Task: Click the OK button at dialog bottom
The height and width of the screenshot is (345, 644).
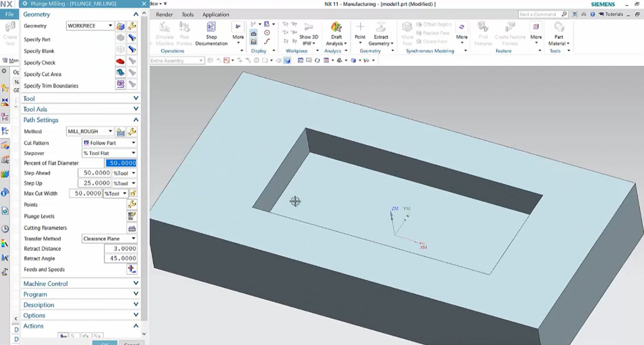Action: (x=104, y=343)
